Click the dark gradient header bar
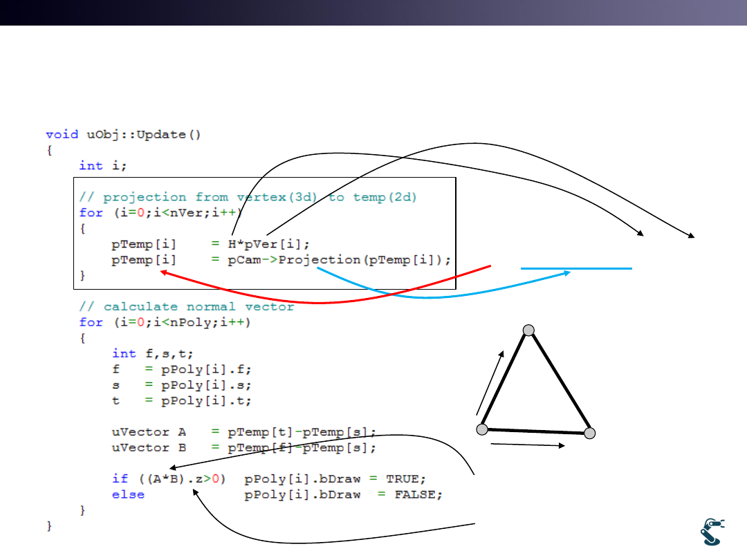747x560 pixels. click(373, 12)
